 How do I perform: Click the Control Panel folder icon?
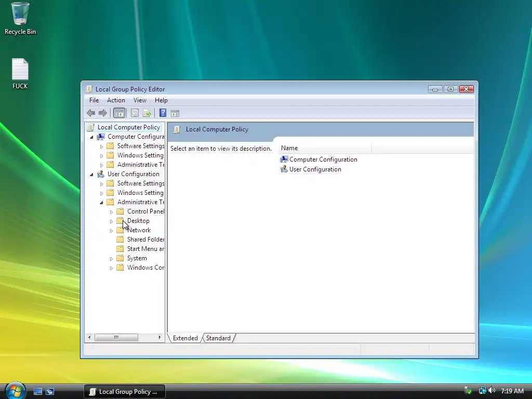120,211
